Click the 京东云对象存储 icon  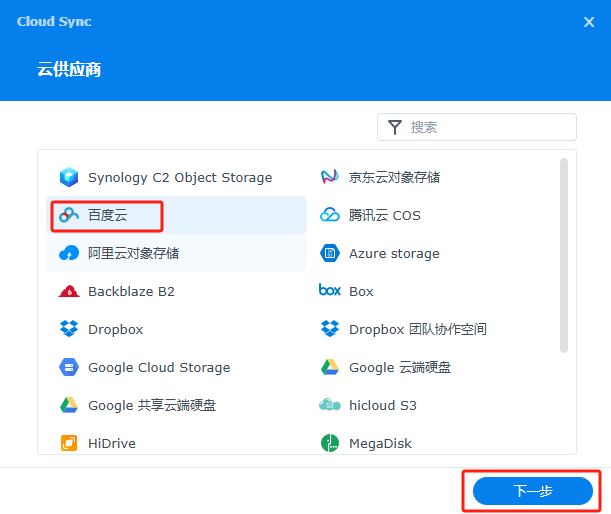(x=330, y=177)
